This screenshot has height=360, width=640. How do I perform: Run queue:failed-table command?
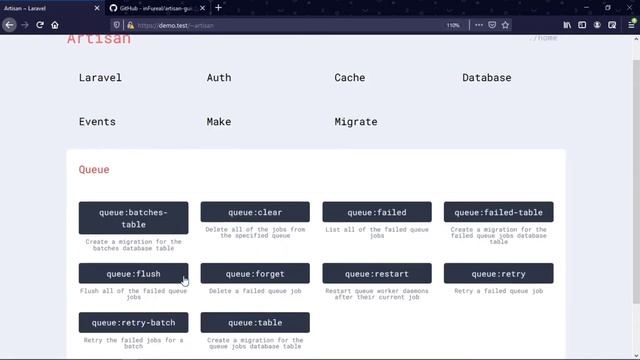498,212
